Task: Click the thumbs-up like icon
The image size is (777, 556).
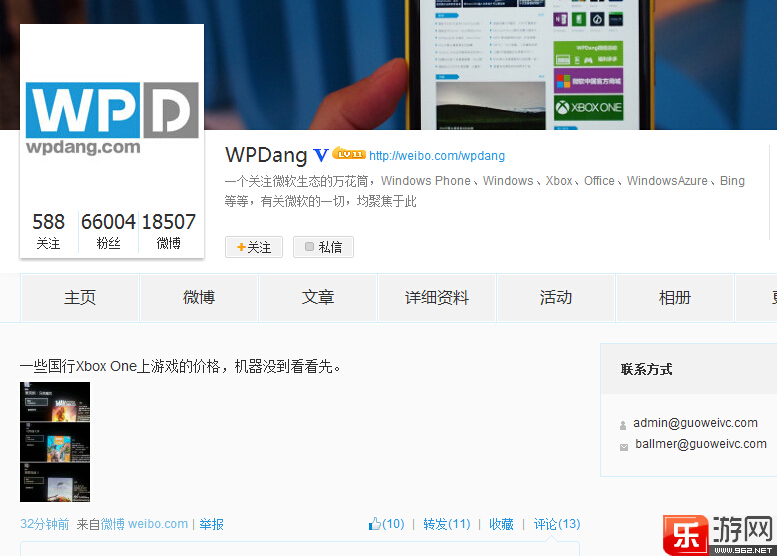Action: [x=375, y=524]
